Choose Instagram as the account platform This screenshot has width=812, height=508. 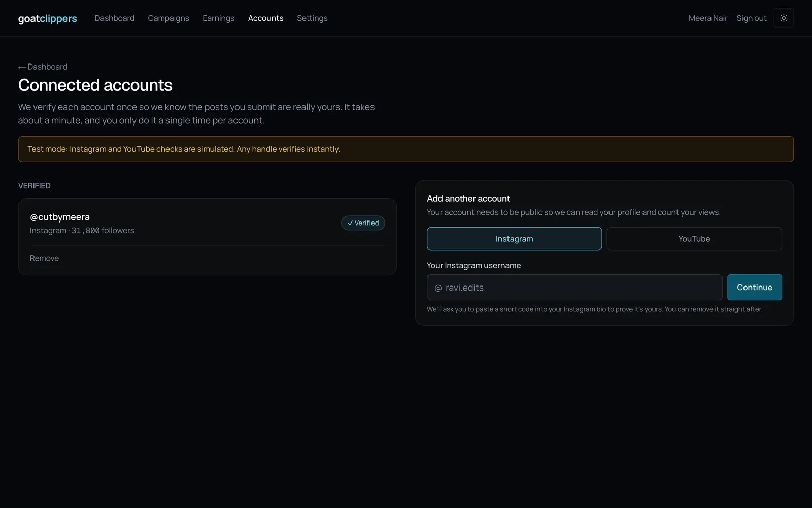[514, 239]
